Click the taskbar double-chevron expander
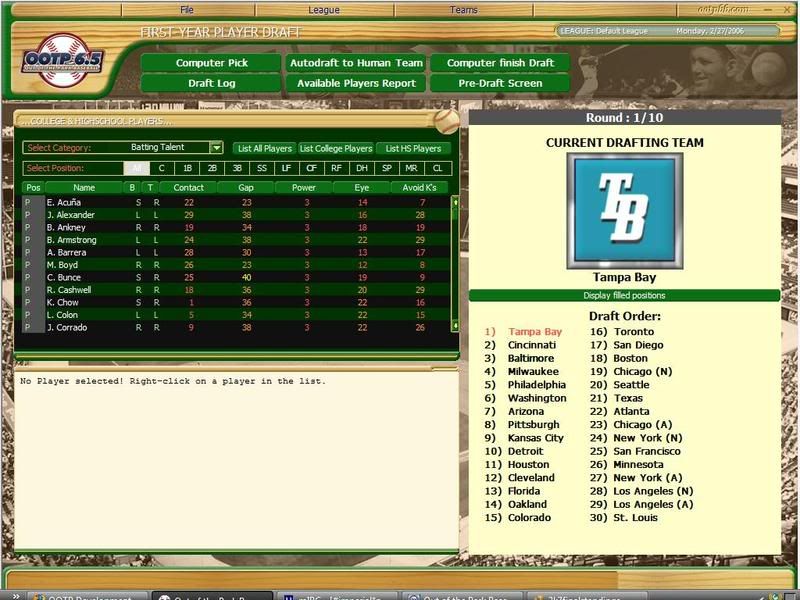 coord(15,596)
